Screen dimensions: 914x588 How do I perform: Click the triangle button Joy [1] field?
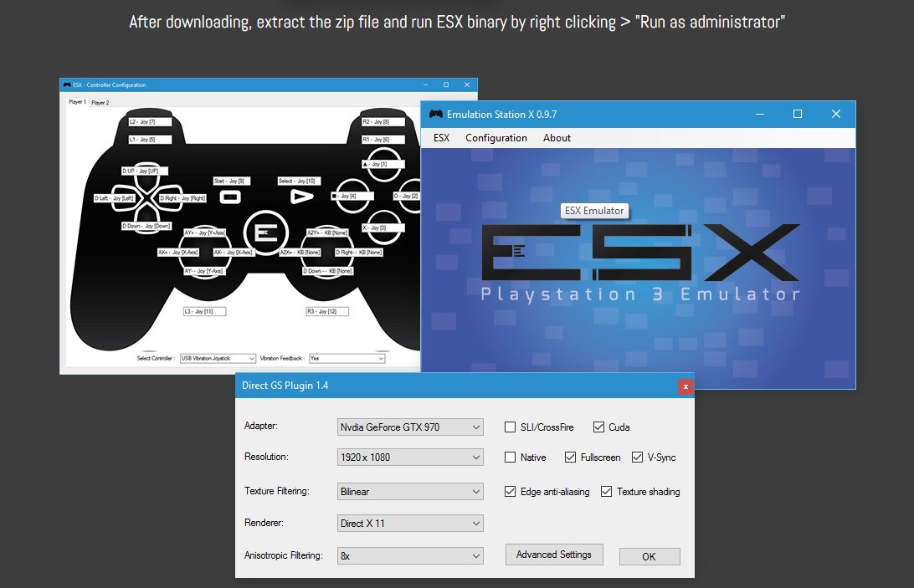tap(383, 164)
